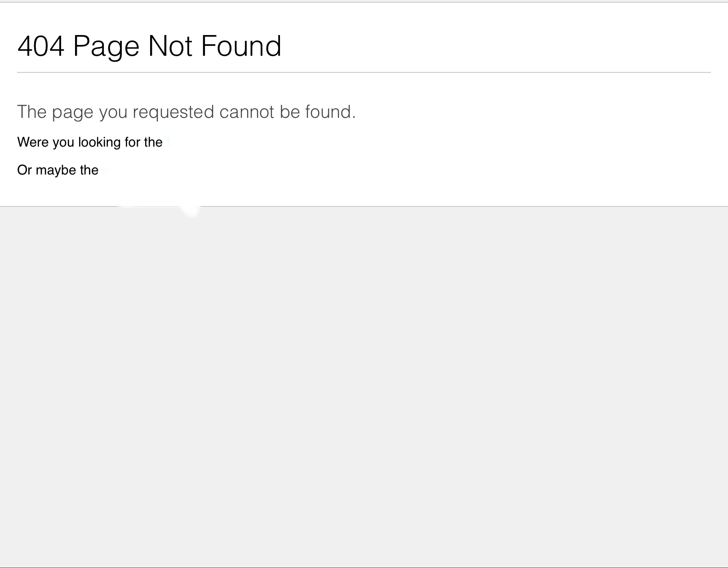
Task: Click the word "Page" in the heading
Action: pos(106,46)
